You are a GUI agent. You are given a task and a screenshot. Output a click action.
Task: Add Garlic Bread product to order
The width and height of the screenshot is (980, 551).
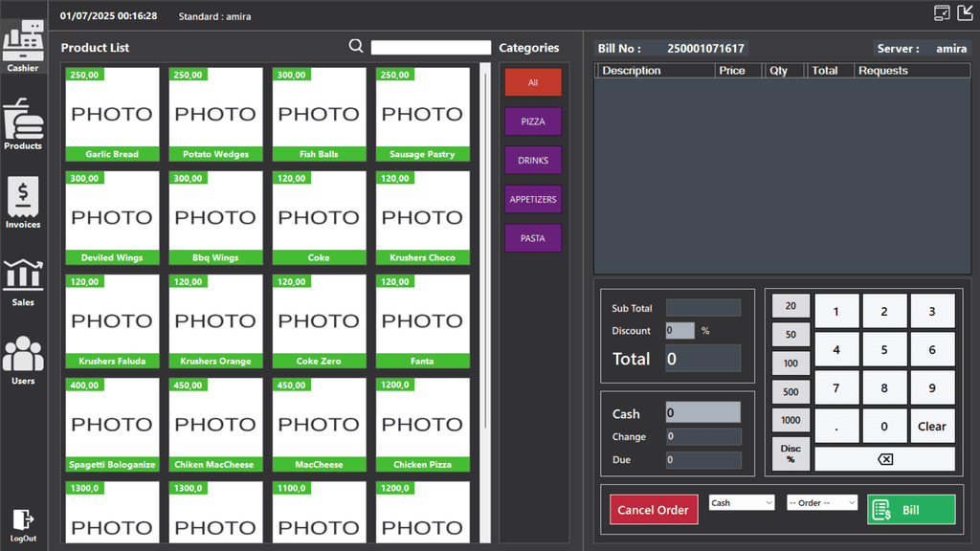[x=113, y=115]
